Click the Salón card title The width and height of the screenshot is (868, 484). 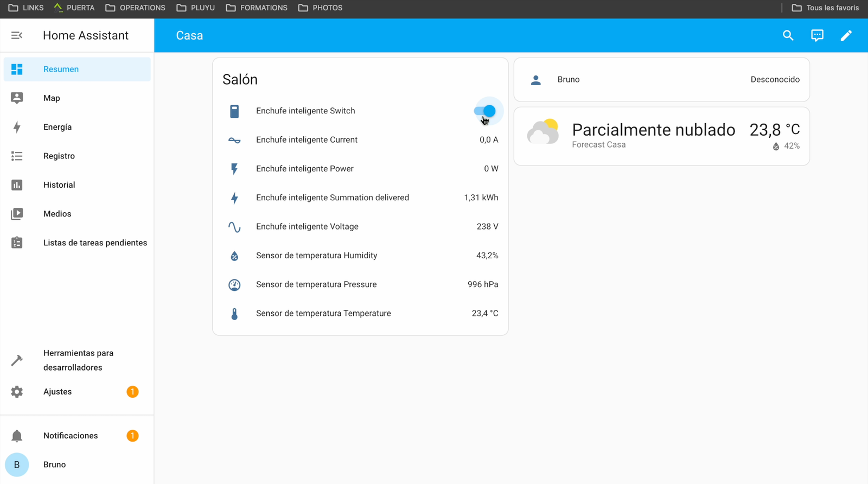tap(240, 80)
